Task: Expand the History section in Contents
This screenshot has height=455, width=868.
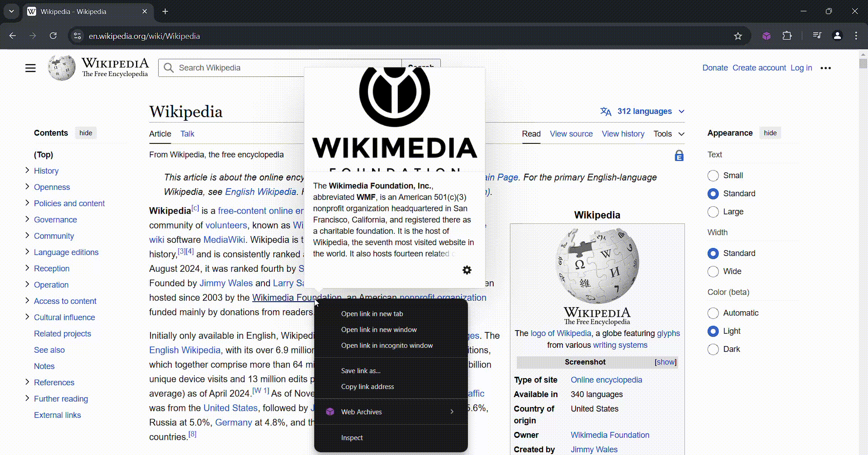Action: coord(27,171)
